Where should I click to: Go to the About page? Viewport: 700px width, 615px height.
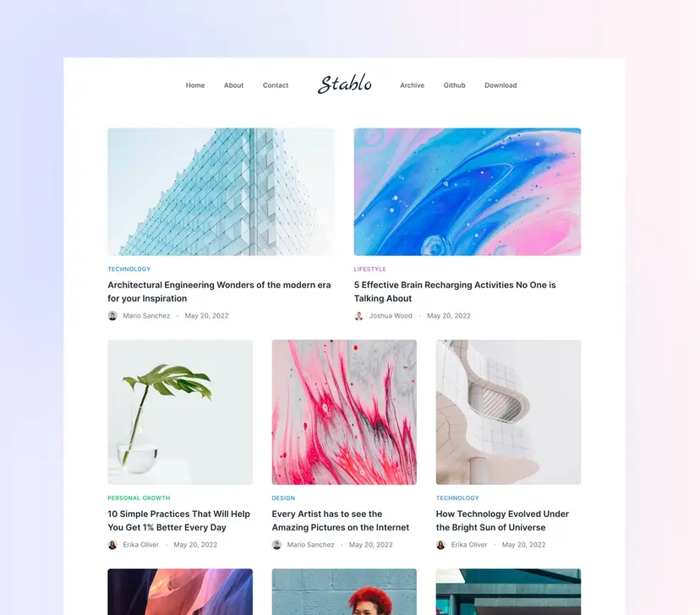pos(233,85)
